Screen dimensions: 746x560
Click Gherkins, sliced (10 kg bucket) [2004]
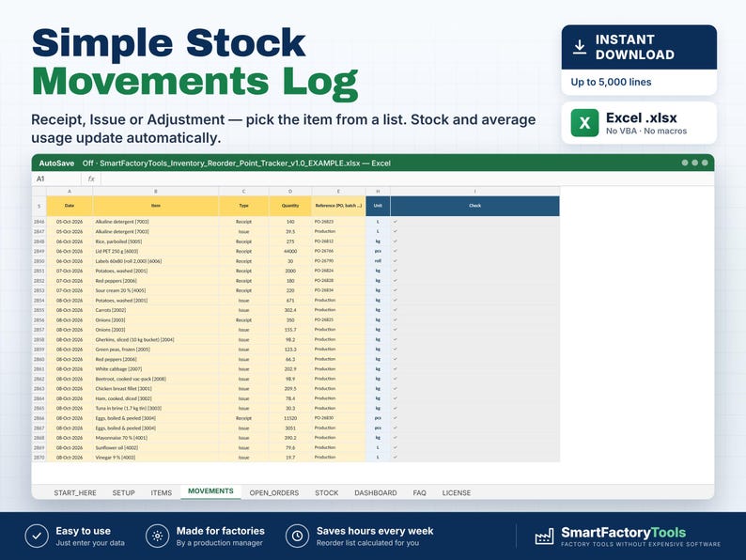[x=156, y=340]
